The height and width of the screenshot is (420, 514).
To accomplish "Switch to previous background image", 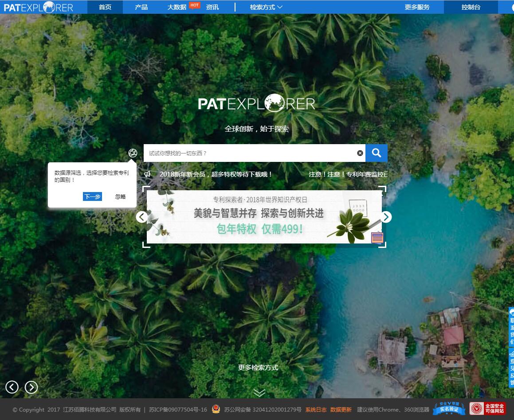I will click(x=12, y=387).
